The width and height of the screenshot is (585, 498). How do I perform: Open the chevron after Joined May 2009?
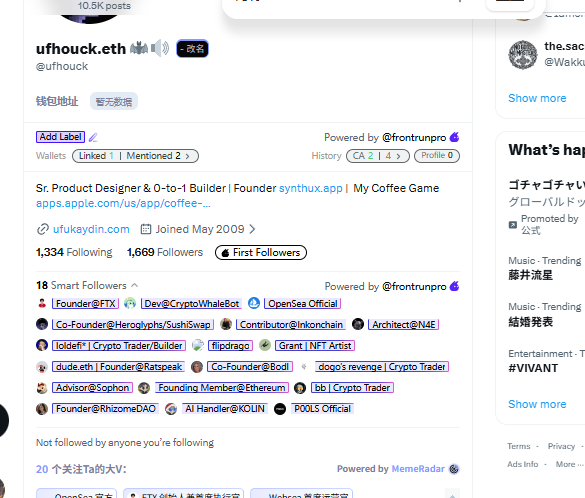tap(253, 229)
